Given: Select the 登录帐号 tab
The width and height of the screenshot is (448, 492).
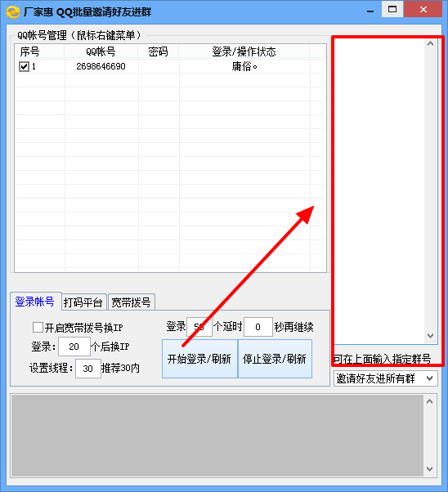Looking at the screenshot, I should tap(35, 302).
